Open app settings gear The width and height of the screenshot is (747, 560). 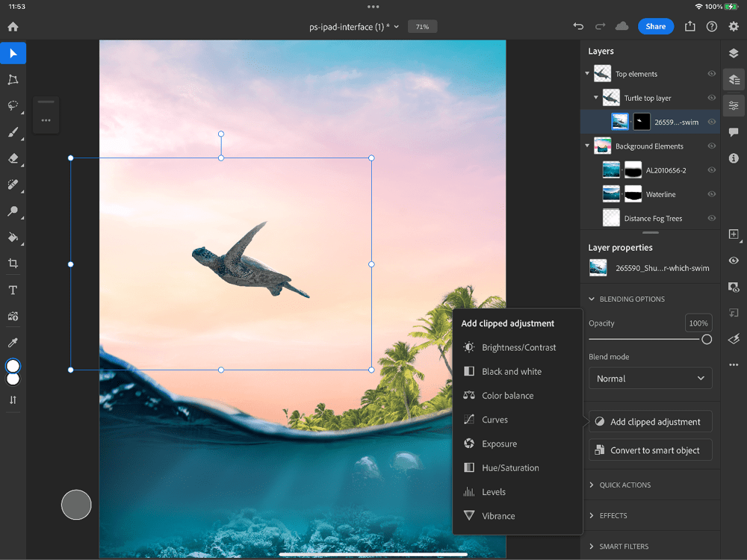tap(734, 27)
